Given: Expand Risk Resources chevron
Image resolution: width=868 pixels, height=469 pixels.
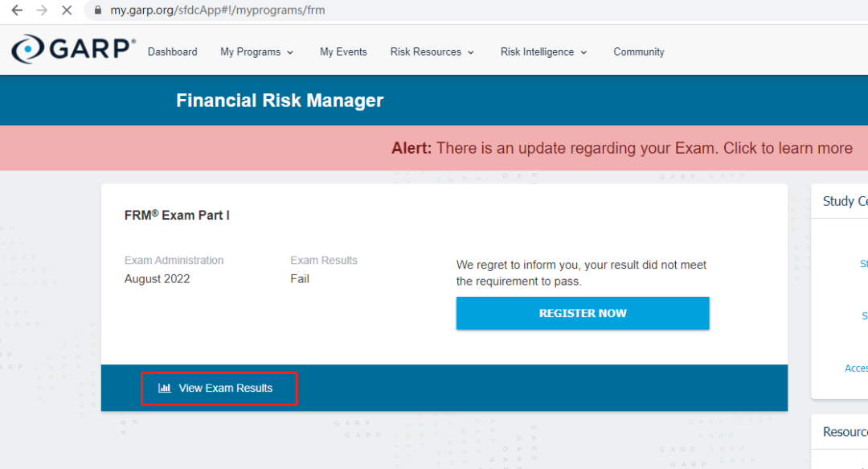Looking at the screenshot, I should coord(471,52).
